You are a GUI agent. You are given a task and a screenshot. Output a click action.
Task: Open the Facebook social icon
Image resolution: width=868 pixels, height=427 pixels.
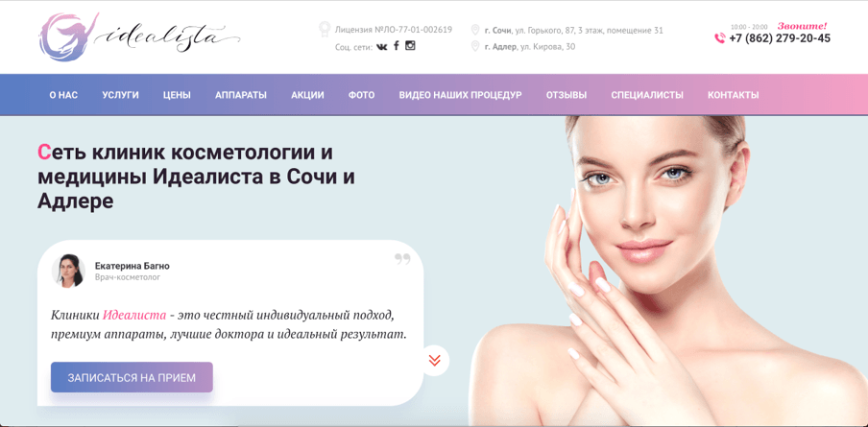pyautogui.click(x=397, y=46)
